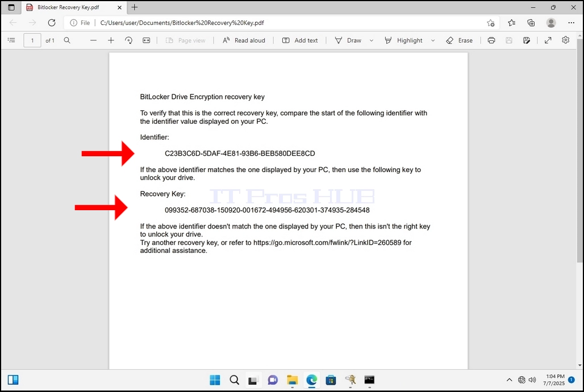Rotate the PDF page
The height and width of the screenshot is (392, 584).
tap(128, 40)
